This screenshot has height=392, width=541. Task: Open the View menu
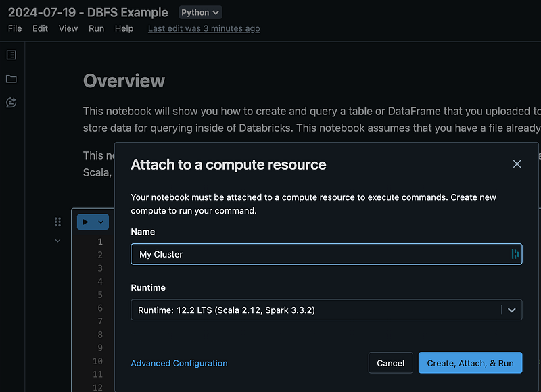(68, 28)
